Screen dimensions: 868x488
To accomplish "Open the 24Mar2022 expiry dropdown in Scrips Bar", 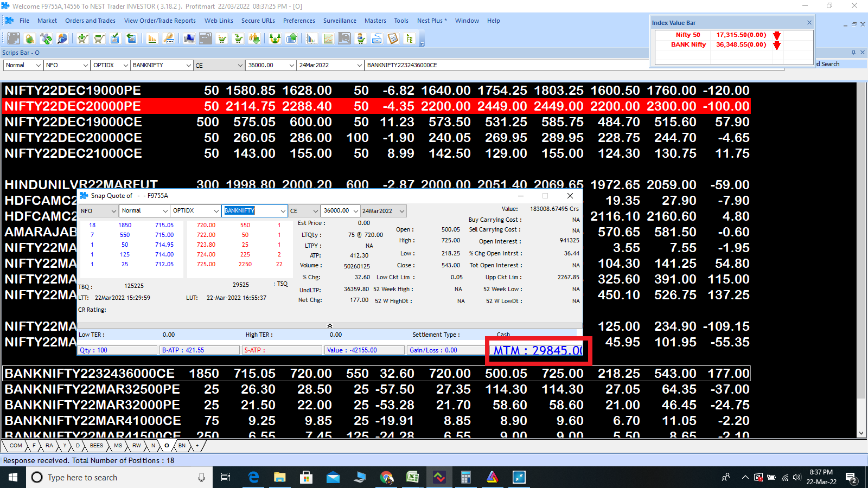I will (359, 65).
